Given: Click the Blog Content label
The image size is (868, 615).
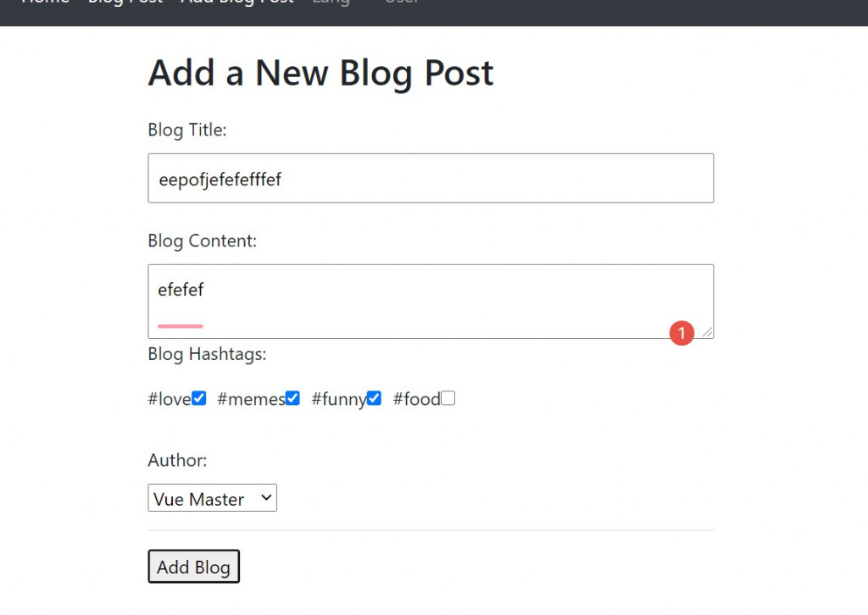Looking at the screenshot, I should [x=202, y=241].
